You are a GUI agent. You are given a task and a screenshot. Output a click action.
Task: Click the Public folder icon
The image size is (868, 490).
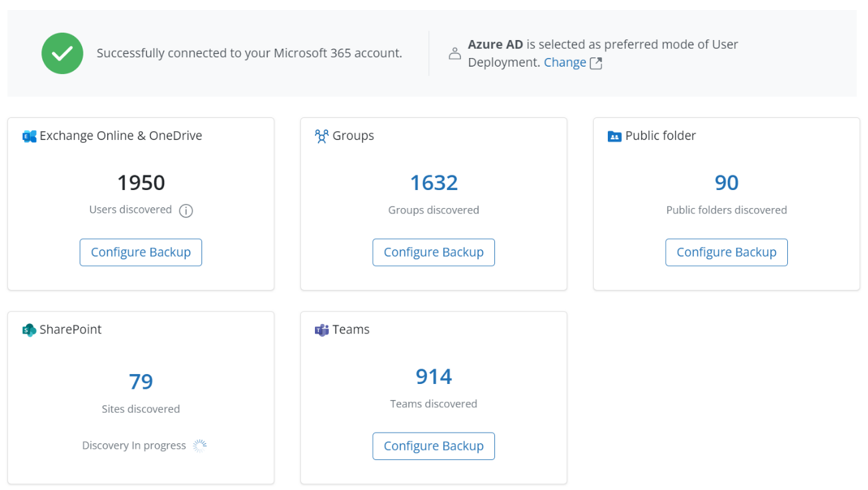[614, 136]
